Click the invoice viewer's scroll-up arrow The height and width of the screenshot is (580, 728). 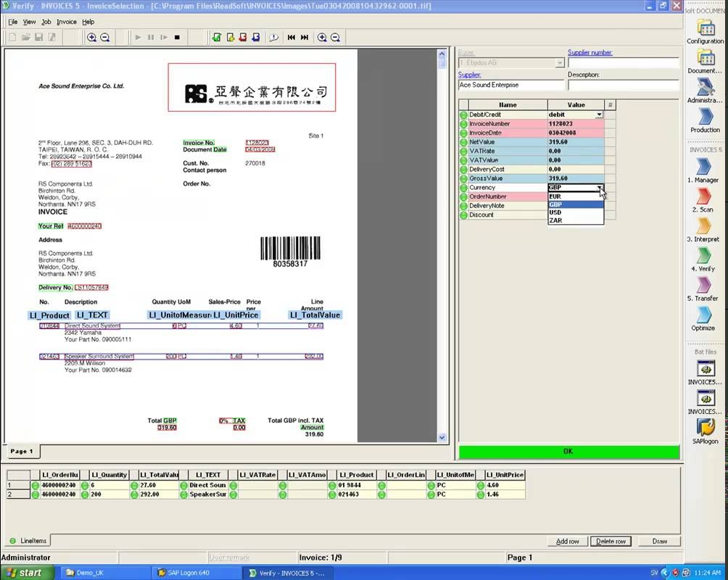[442, 54]
